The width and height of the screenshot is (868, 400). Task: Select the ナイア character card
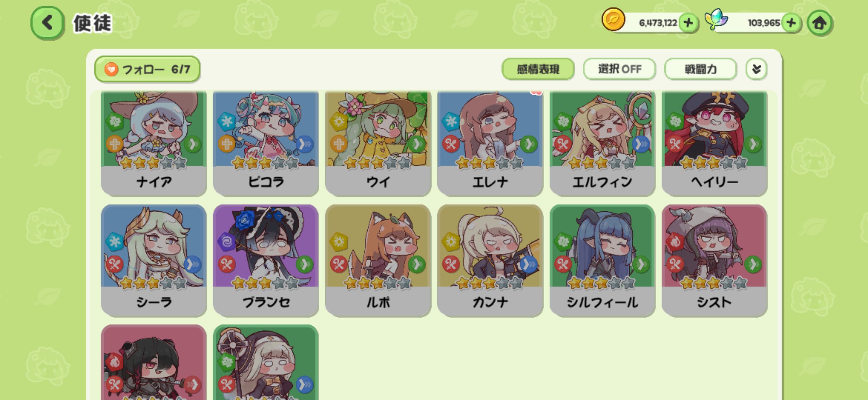tap(154, 144)
